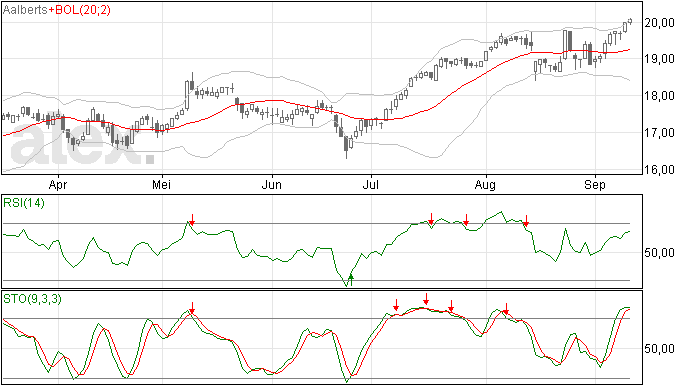The height and width of the screenshot is (387, 690).
Task: Click the 50,00 value on RSI axis
Action: pyautogui.click(x=659, y=252)
